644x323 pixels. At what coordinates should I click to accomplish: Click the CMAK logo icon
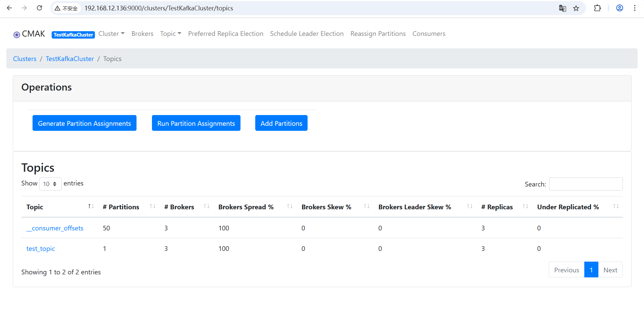pyautogui.click(x=16, y=35)
